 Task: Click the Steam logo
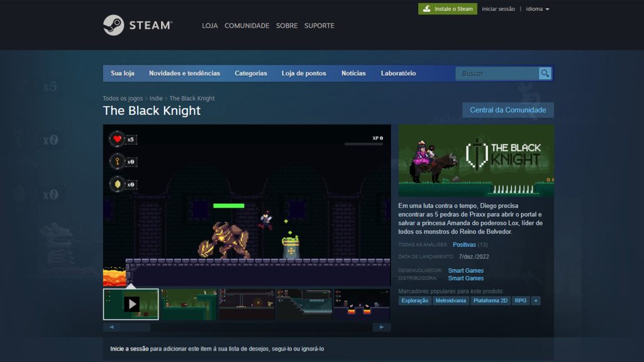coord(138,25)
